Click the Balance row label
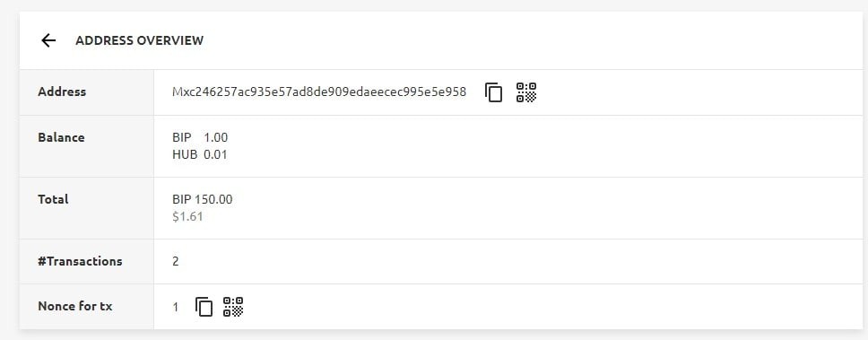 tap(61, 137)
